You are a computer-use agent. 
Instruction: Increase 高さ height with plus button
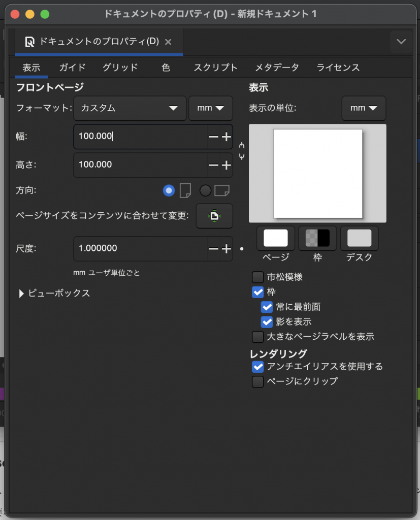coord(227,165)
